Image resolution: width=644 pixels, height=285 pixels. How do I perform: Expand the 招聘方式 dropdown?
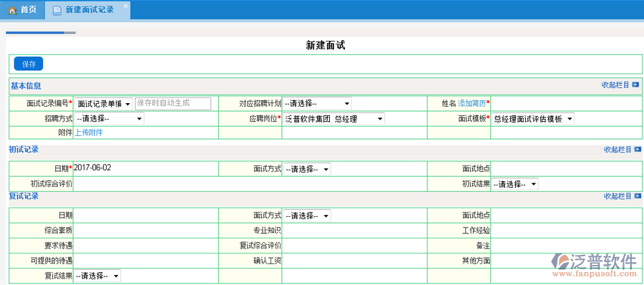pyautogui.click(x=109, y=119)
